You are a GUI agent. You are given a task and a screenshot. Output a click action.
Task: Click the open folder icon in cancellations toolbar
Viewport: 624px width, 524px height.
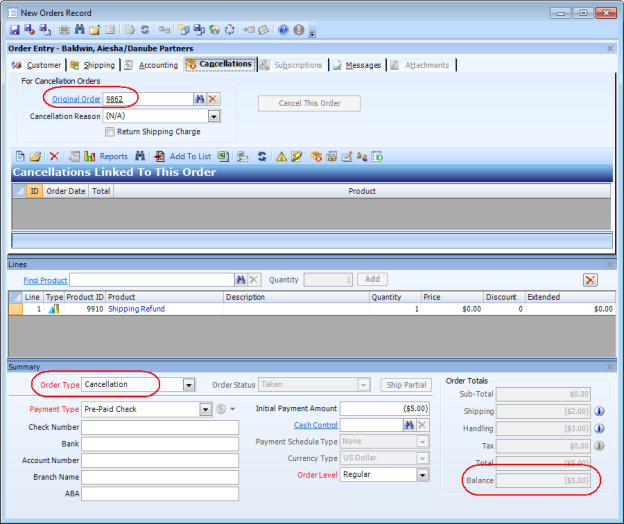35,156
